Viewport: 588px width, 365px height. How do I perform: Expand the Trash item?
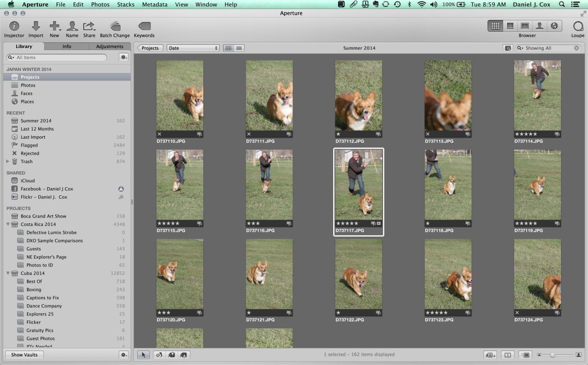(8, 161)
